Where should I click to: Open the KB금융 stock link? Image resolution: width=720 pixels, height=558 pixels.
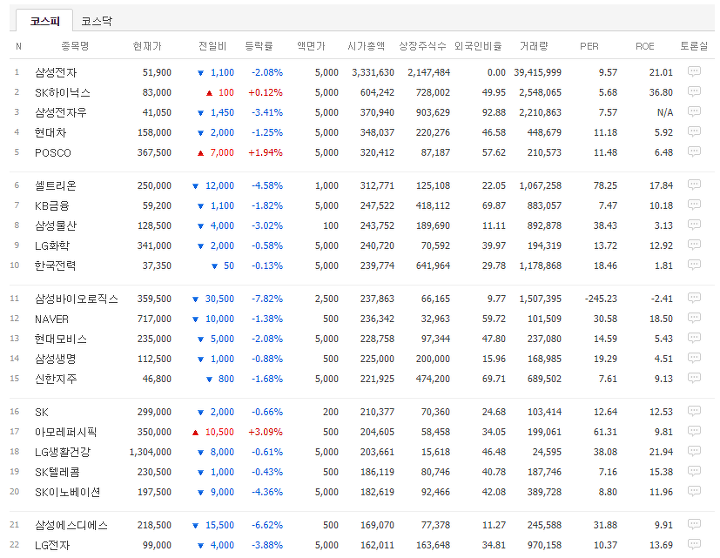coord(52,206)
